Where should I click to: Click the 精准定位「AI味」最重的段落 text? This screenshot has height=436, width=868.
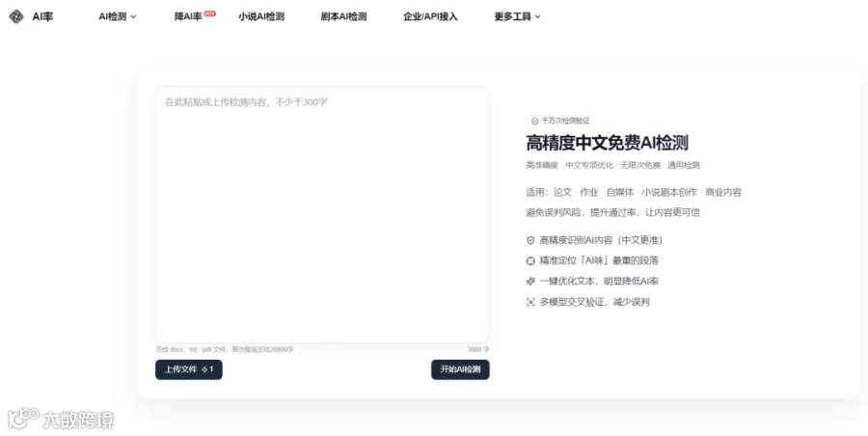[x=599, y=261]
